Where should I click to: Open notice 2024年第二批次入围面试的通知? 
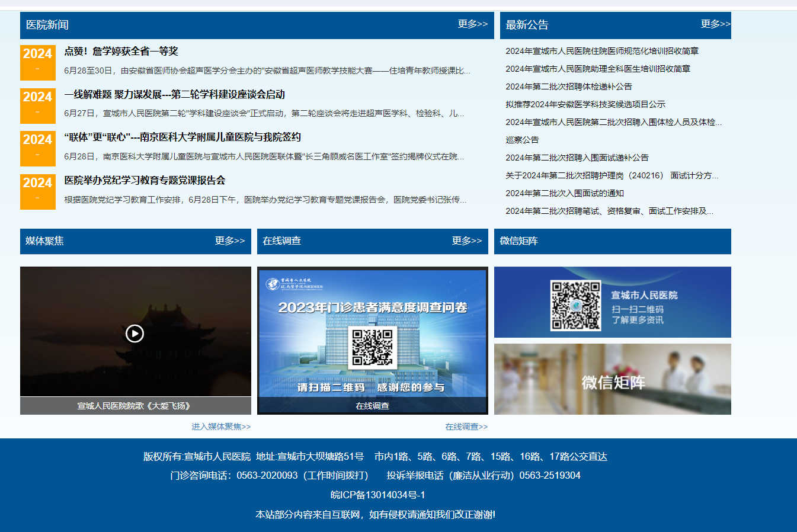point(565,194)
